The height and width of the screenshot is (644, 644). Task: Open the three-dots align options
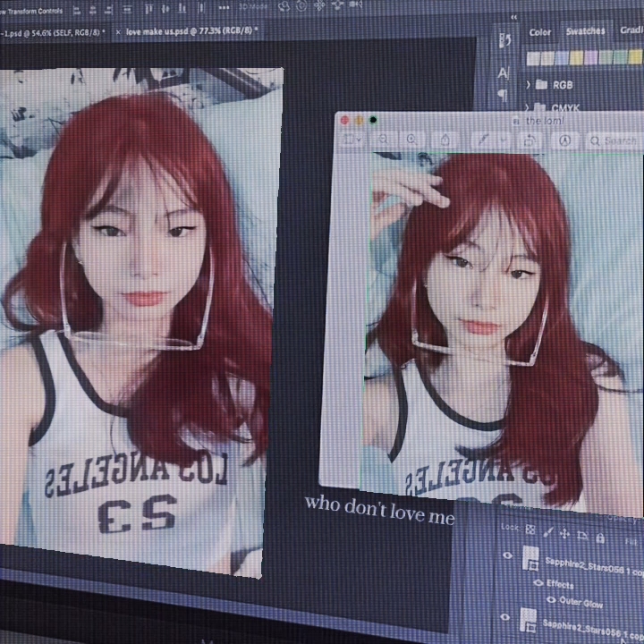224,7
